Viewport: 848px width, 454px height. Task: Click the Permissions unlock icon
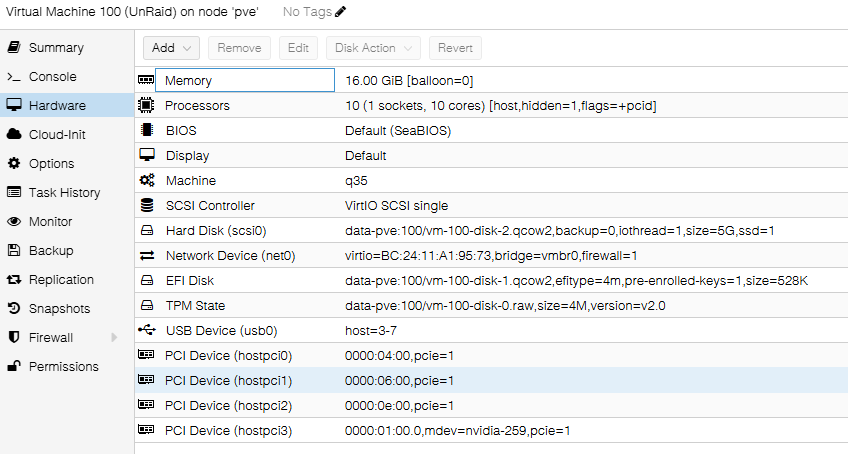pyautogui.click(x=14, y=366)
